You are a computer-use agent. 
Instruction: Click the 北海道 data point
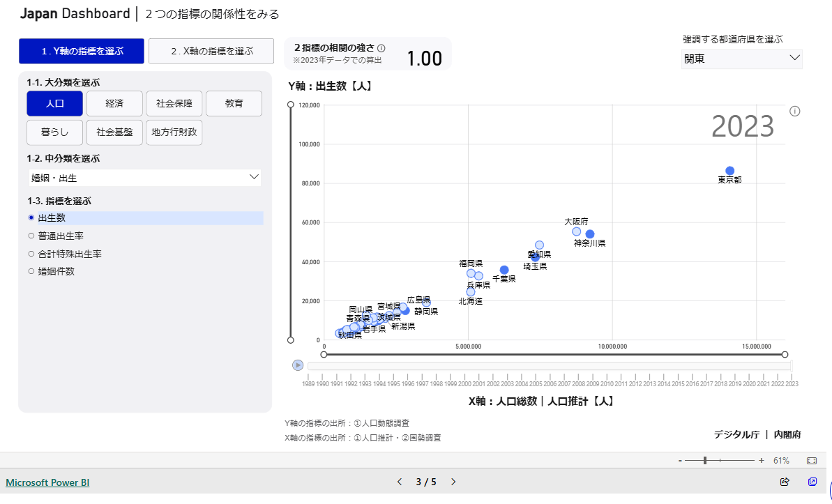471,292
